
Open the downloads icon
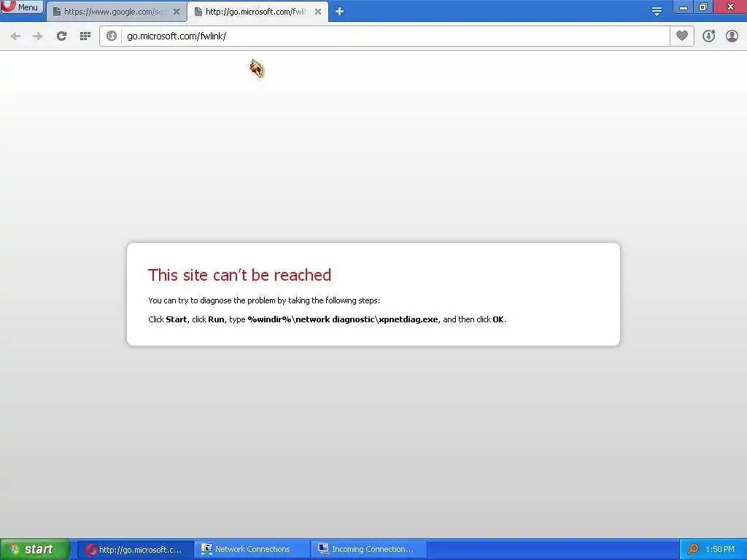pyautogui.click(x=708, y=36)
